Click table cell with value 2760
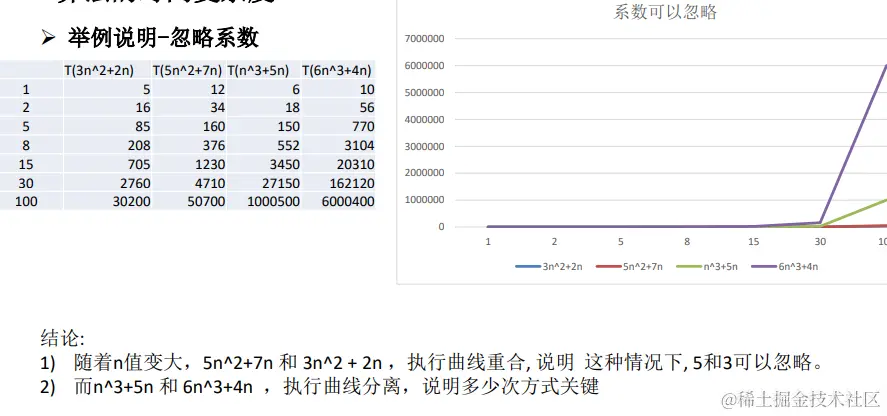 click(x=136, y=183)
